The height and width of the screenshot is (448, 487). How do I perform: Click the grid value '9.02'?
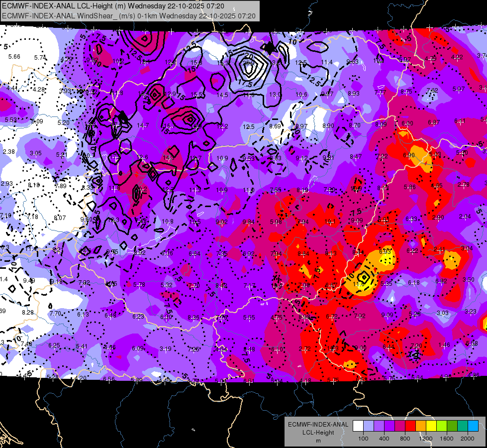pyautogui.click(x=221, y=222)
